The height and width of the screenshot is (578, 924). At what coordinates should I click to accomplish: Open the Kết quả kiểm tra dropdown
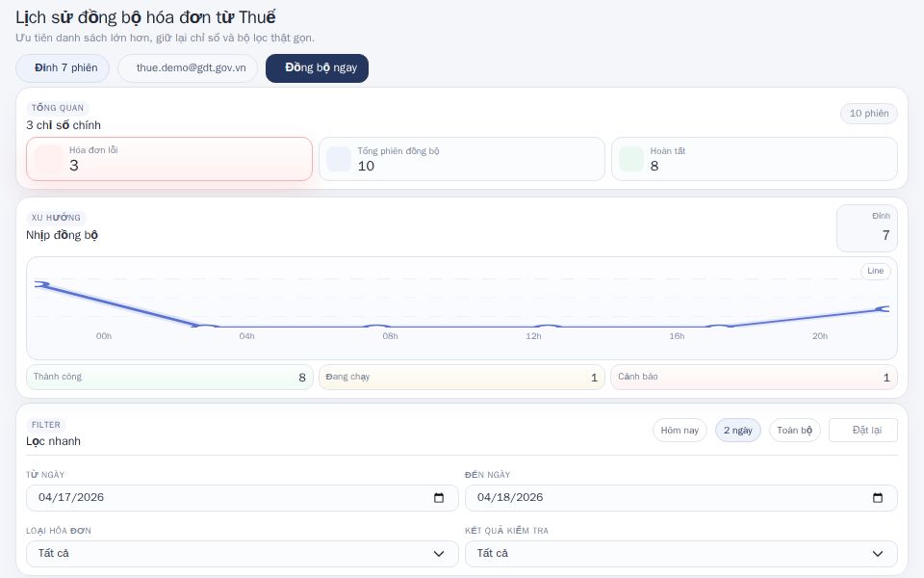(x=680, y=554)
